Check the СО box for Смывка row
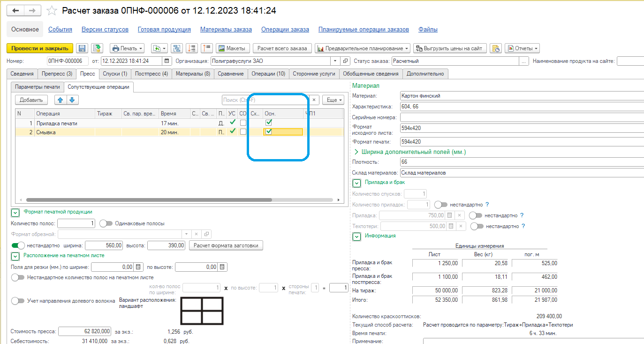Image resolution: width=644 pixels, height=344 pixels. (x=243, y=132)
